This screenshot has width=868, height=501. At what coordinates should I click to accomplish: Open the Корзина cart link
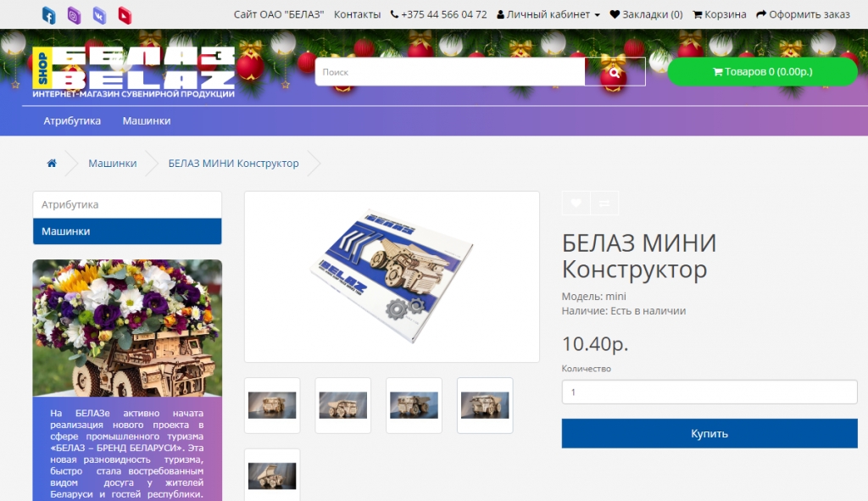pos(719,14)
